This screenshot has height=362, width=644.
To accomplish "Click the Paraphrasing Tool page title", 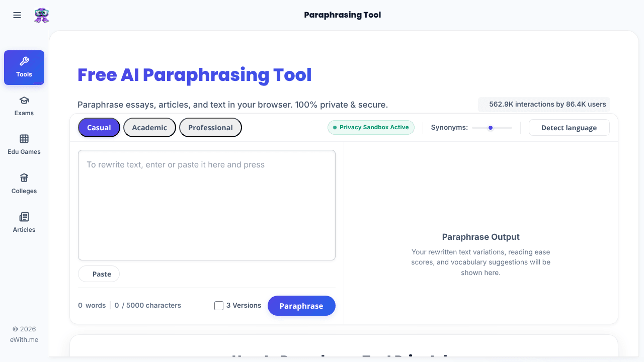I will 343,15.
